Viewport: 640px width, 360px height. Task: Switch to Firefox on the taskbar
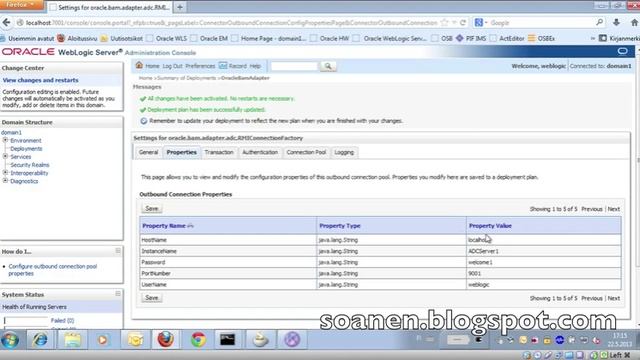(166, 340)
